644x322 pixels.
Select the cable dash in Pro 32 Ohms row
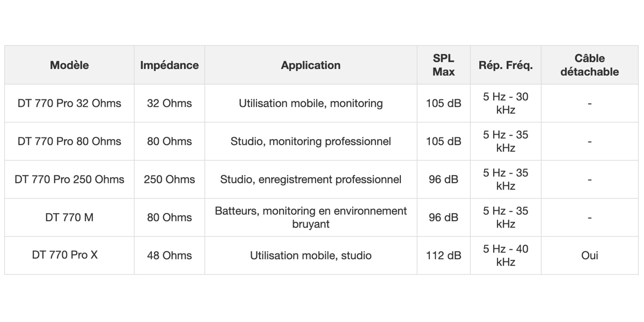pyautogui.click(x=590, y=103)
